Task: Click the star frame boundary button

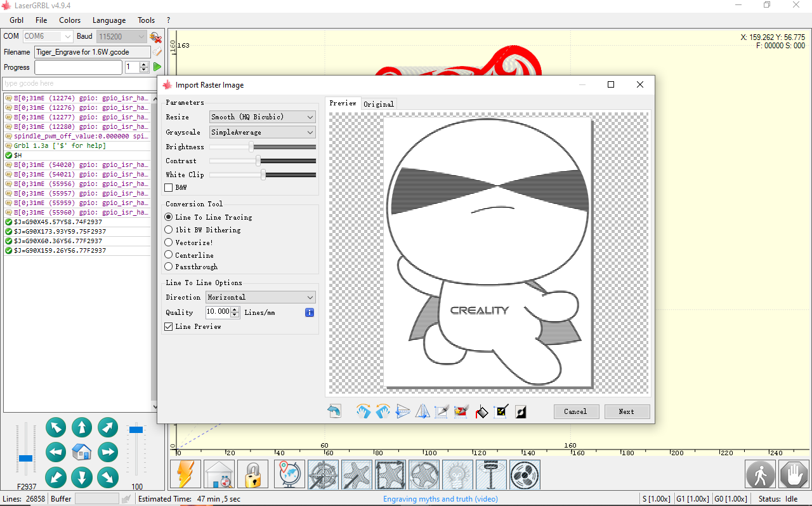Action: [390, 474]
